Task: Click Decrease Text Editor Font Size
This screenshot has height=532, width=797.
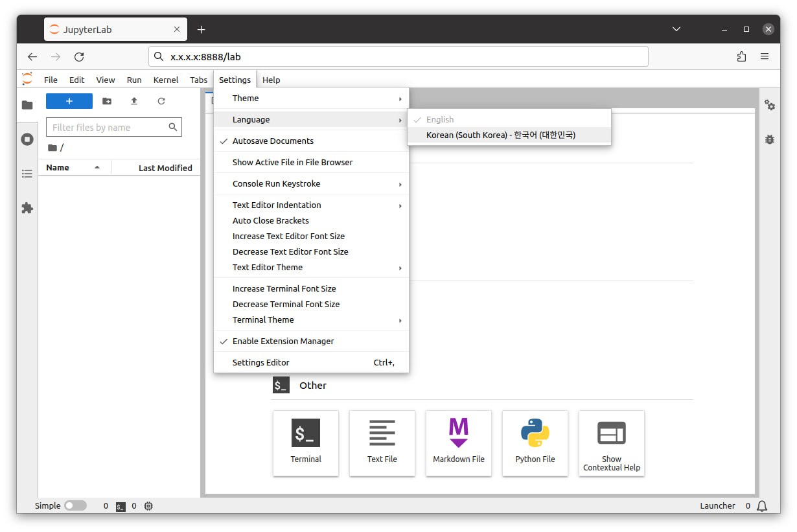Action: 311,251
